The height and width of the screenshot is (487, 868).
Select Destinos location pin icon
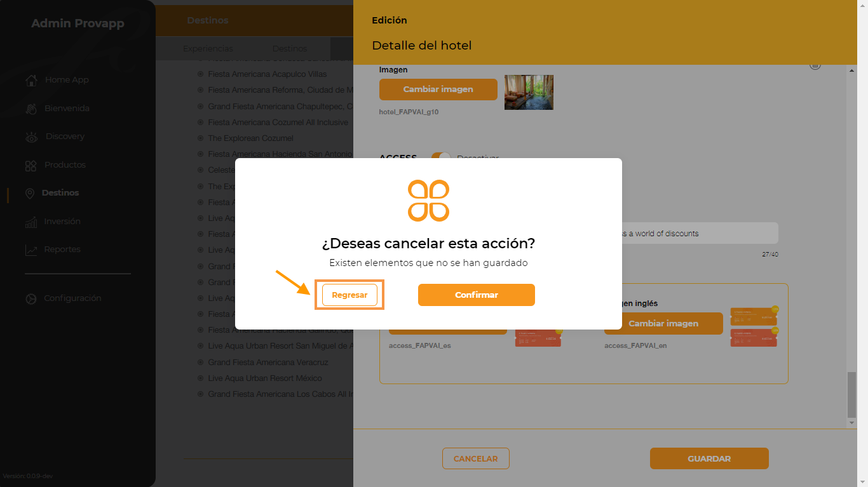pos(30,193)
